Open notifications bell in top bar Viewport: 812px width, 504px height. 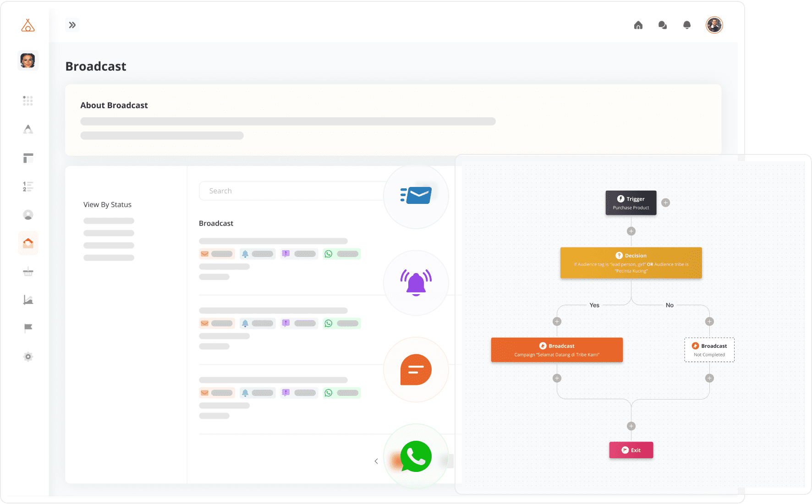pos(686,25)
